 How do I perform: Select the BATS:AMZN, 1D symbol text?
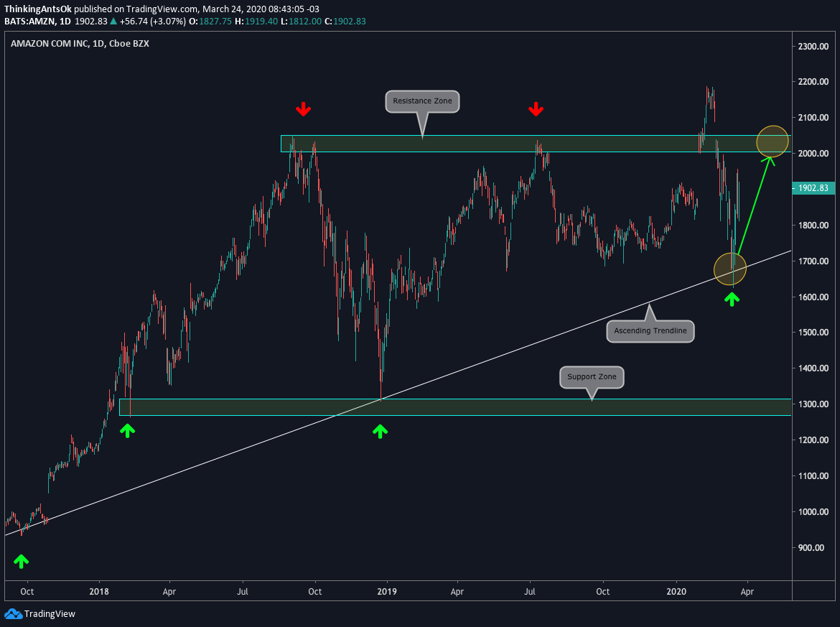[37, 22]
